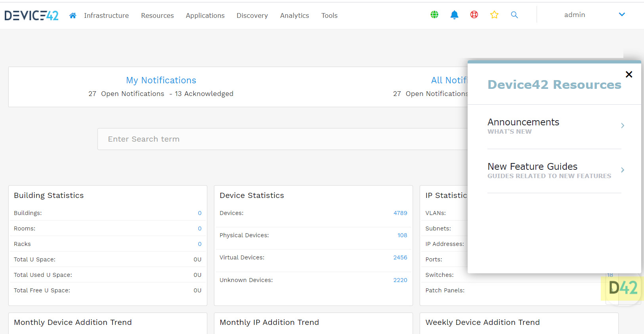Click the Monthly IP Addition Trend heading
Screen dimensions: 644x334
click(269, 322)
